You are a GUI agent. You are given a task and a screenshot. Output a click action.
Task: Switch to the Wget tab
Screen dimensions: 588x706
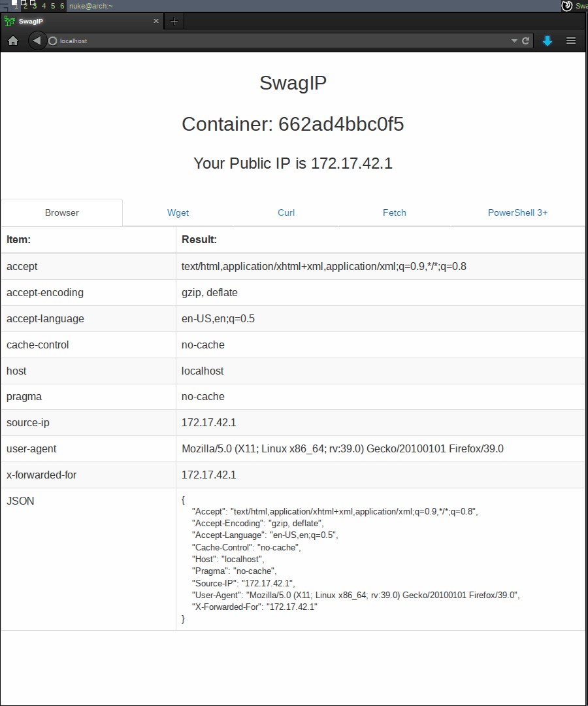pyautogui.click(x=178, y=212)
